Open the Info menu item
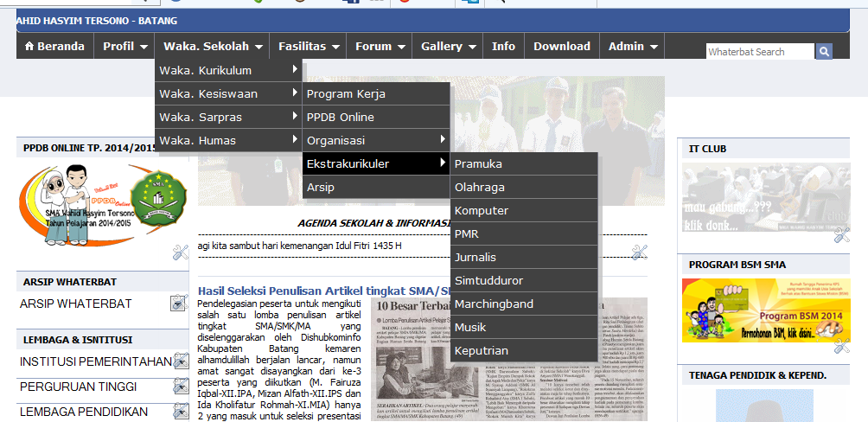 point(503,47)
